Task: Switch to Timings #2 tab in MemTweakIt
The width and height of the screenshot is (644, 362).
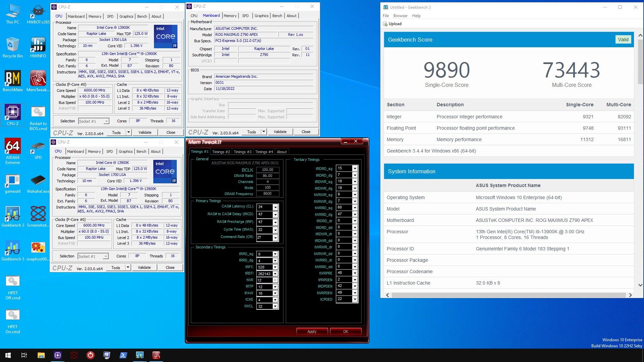Action: [x=221, y=152]
